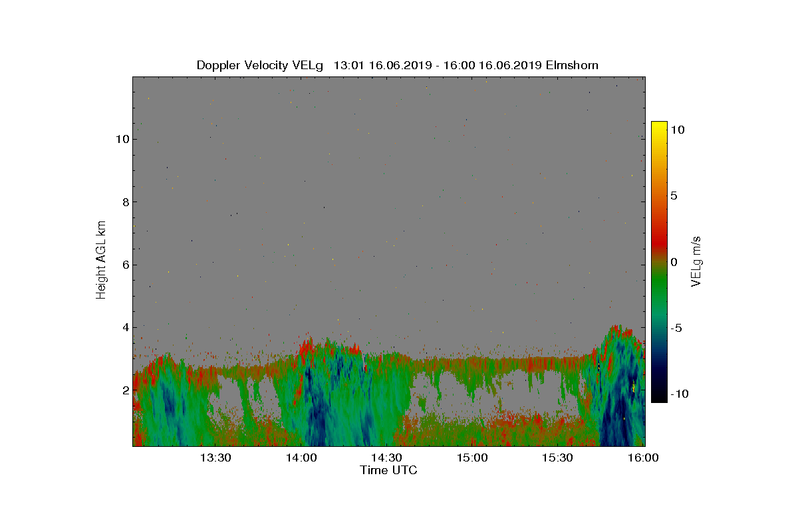The width and height of the screenshot is (798, 532).
Task: Click the height tick label 2
Action: click(124, 390)
